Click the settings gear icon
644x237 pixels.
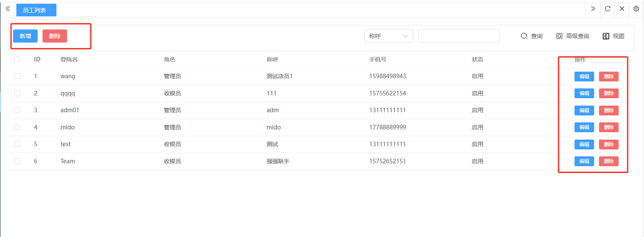pos(636,9)
